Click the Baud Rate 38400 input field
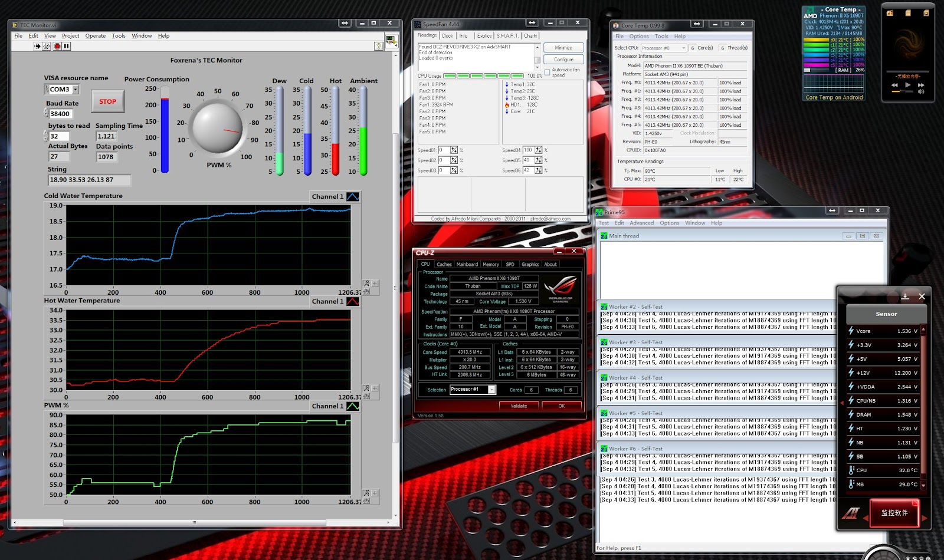 [x=60, y=114]
